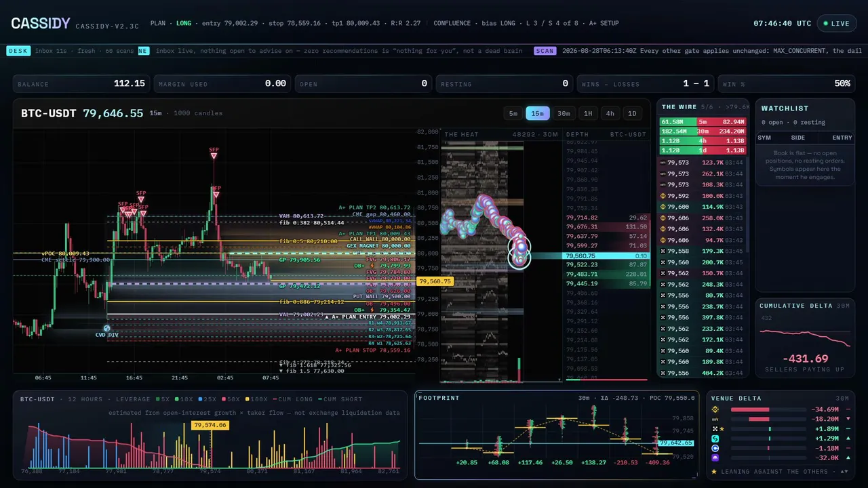Click the DESK ticker badge
Screen dimensions: 868x488
tap(18, 51)
